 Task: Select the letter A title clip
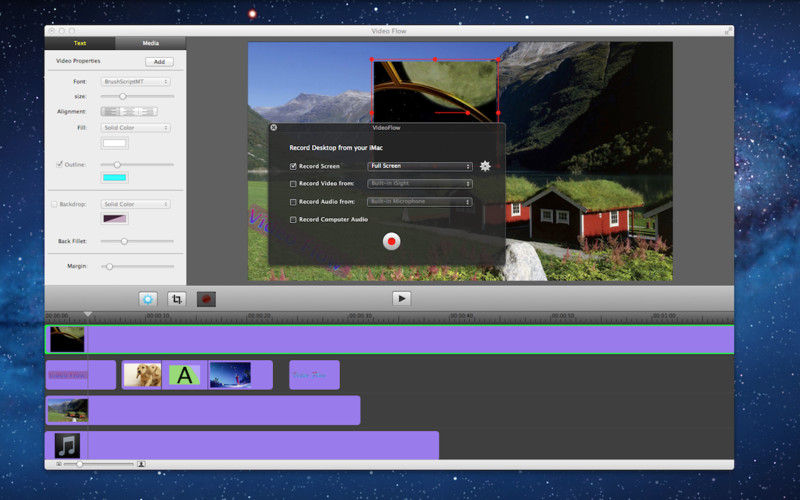point(185,375)
